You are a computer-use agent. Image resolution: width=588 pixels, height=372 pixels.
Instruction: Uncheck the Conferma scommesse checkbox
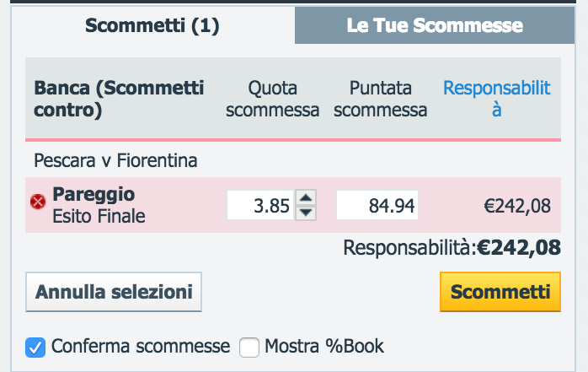[35, 348]
